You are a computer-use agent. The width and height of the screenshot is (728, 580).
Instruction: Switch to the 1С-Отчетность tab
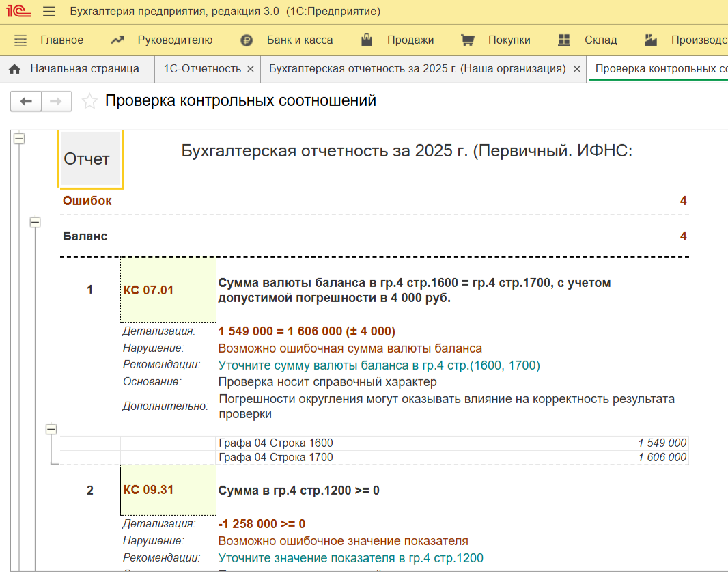coord(202,69)
